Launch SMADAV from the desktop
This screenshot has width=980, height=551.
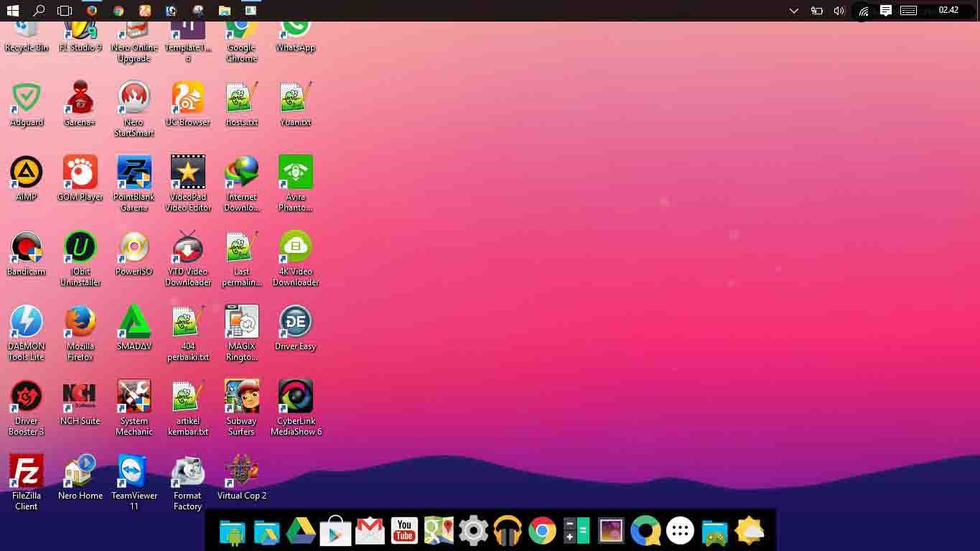click(x=134, y=328)
